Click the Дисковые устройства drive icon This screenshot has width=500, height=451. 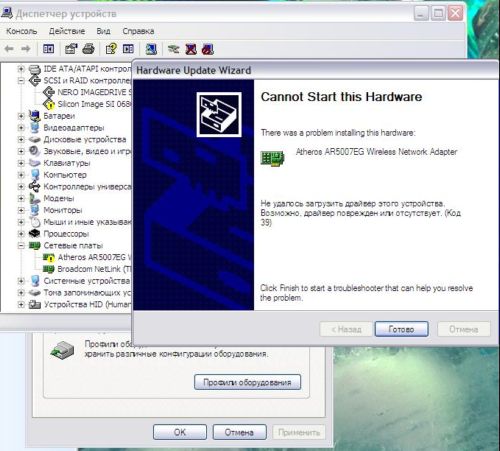click(x=34, y=139)
